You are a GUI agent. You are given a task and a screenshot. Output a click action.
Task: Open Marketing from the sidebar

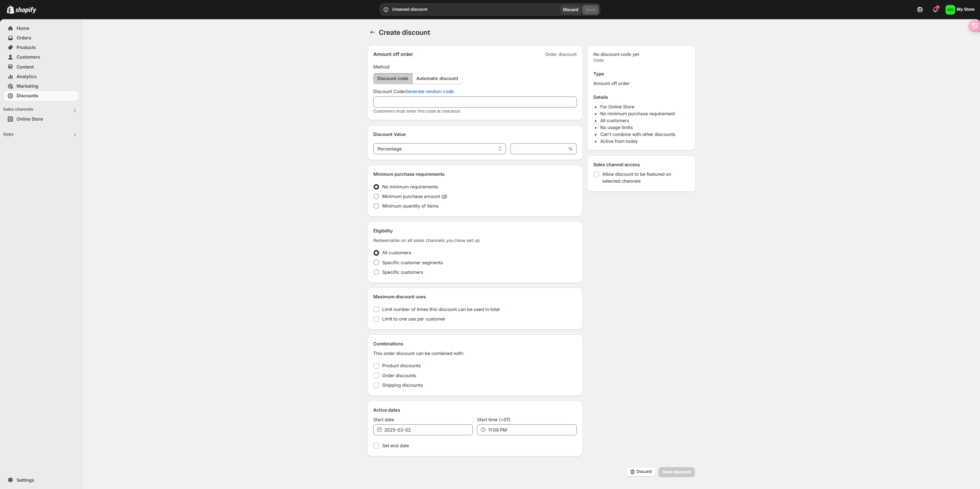click(41, 86)
